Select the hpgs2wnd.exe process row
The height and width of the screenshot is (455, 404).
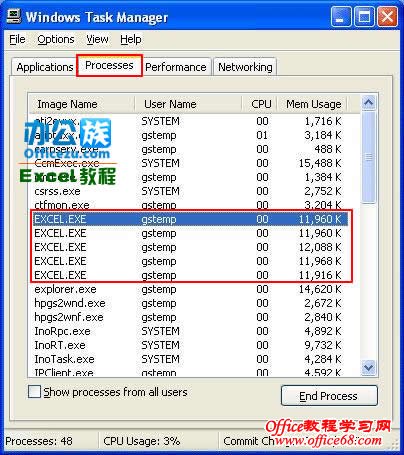tap(190, 303)
